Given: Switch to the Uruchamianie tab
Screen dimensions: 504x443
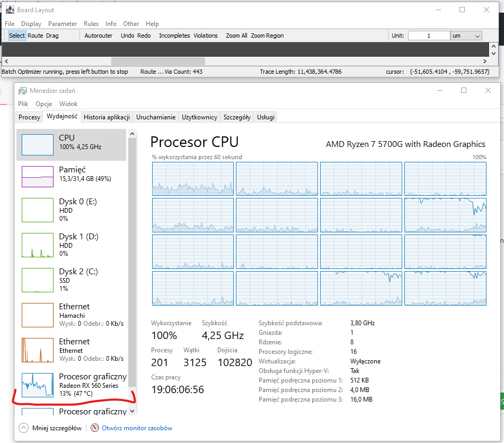Looking at the screenshot, I should click(x=156, y=117).
